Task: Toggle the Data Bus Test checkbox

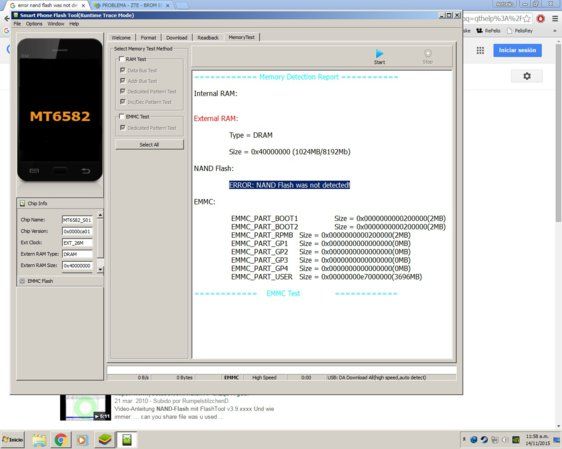Action: (123, 70)
